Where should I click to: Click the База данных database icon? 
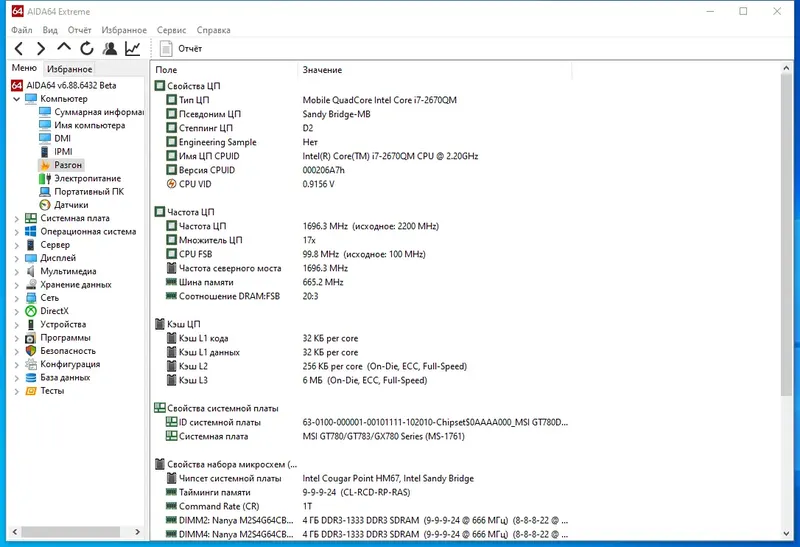(31, 377)
